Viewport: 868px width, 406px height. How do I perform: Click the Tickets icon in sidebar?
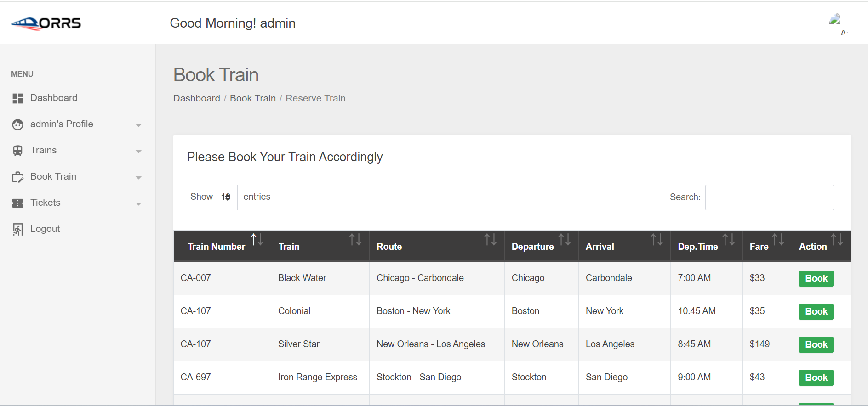coord(17,203)
